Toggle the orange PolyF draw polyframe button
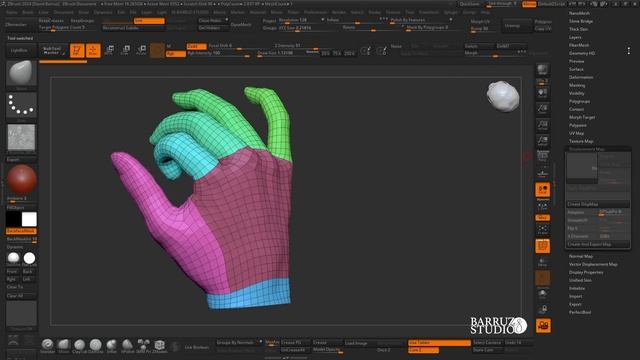Image resolution: width=640 pixels, height=360 pixels. (542, 246)
